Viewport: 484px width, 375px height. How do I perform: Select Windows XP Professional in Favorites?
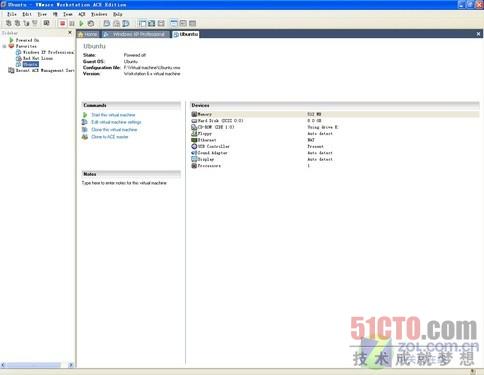(48, 52)
